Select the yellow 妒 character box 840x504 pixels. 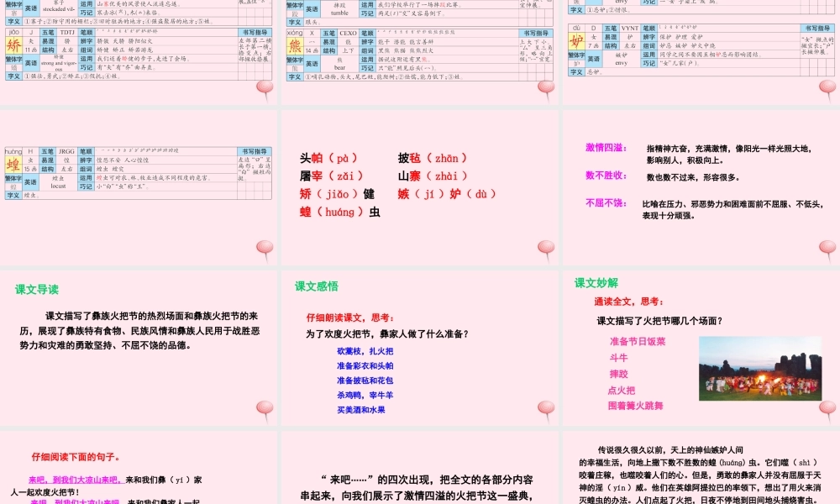click(576, 40)
